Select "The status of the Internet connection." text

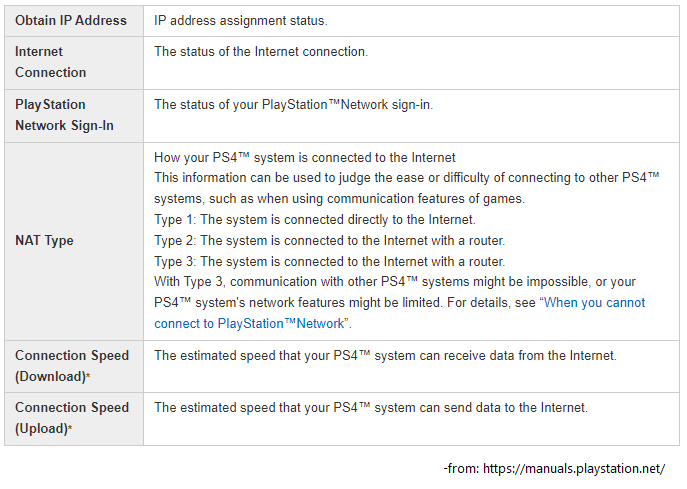click(x=261, y=51)
